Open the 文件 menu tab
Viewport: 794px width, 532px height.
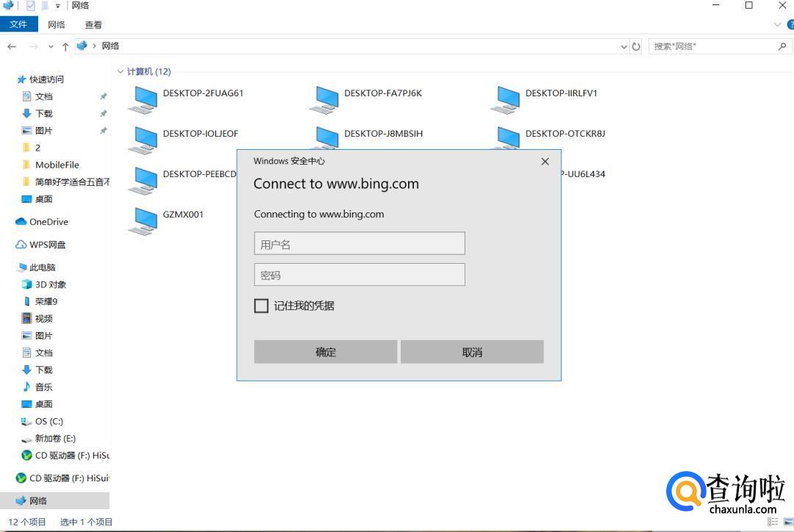click(x=18, y=24)
